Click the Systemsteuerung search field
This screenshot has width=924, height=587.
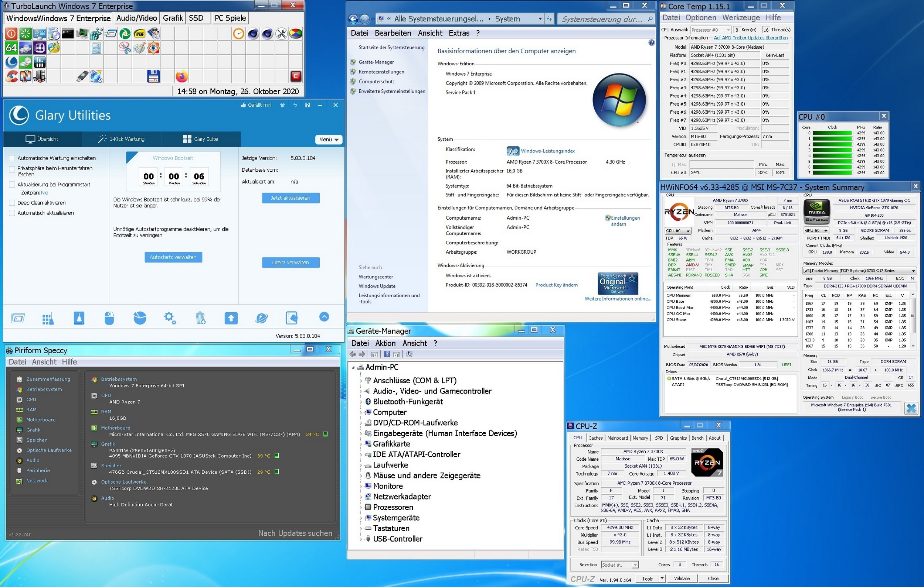602,19
